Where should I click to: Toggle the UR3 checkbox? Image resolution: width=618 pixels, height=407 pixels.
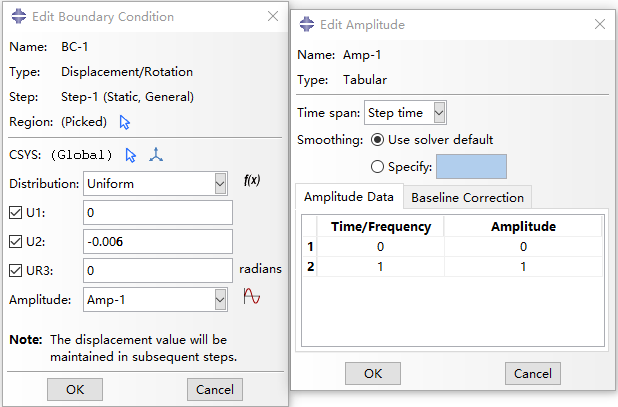16,270
